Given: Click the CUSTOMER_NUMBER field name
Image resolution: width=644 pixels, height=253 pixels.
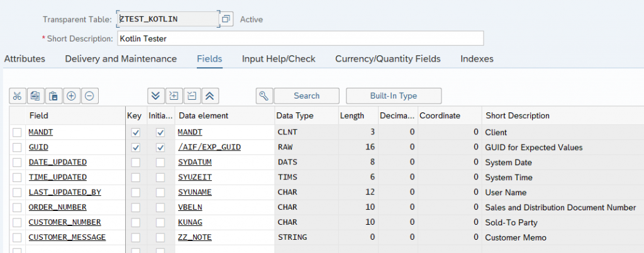Looking at the screenshot, I should [65, 222].
